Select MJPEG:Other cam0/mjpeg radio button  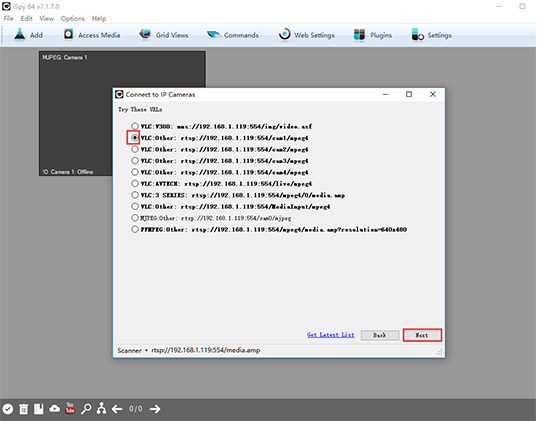(x=135, y=218)
